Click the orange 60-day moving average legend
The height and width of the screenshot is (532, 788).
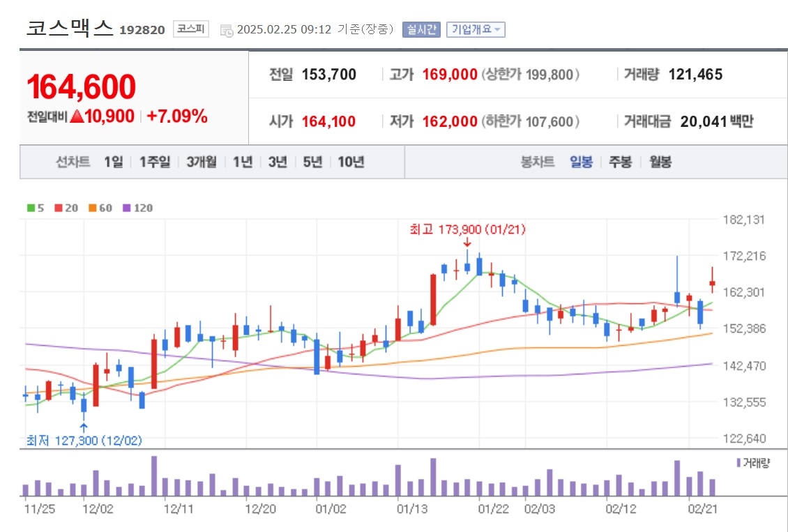click(100, 208)
